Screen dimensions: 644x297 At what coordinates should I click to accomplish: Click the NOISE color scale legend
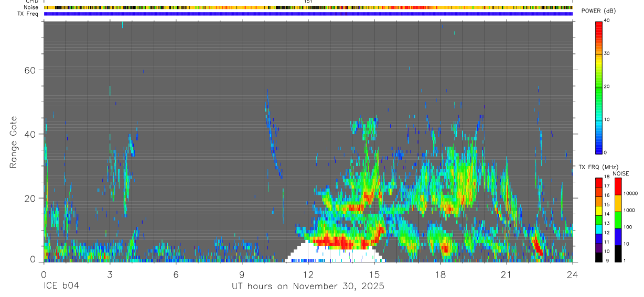pyautogui.click(x=618, y=220)
